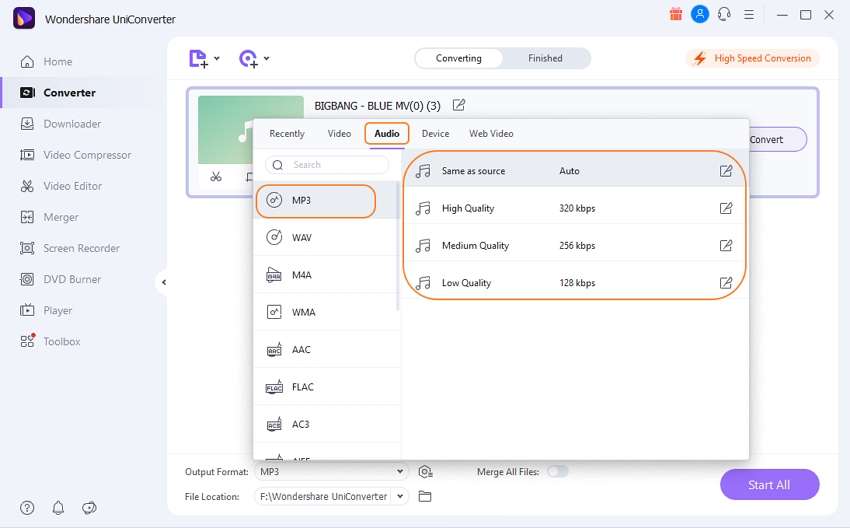Open the user account profile icon

coord(700,14)
